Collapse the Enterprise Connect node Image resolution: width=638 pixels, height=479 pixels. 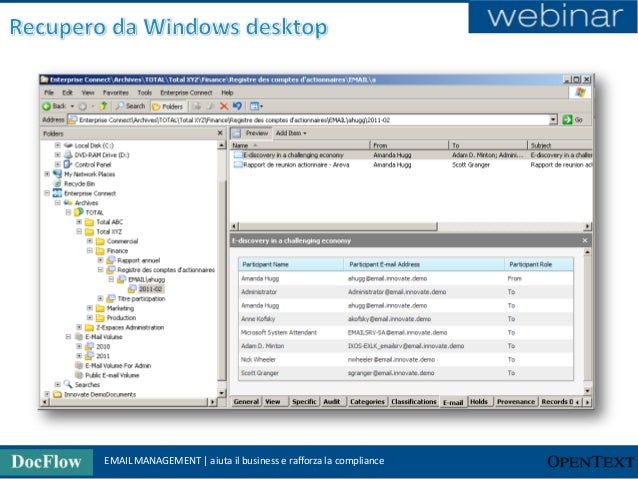point(47,193)
